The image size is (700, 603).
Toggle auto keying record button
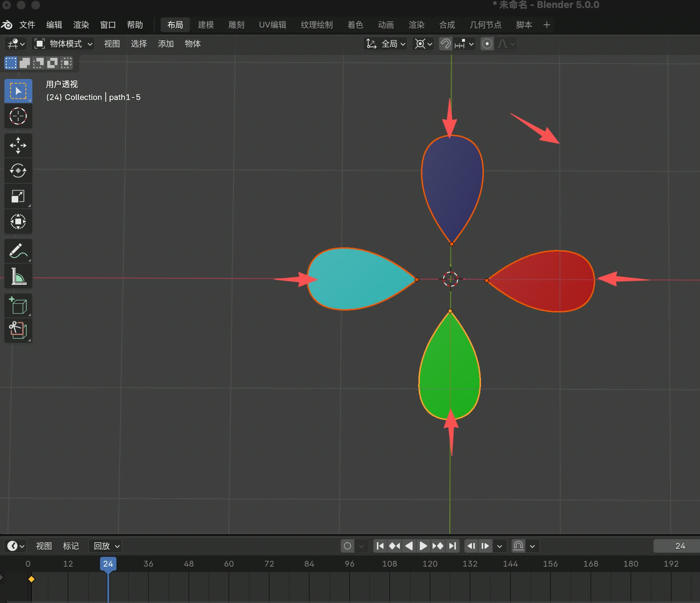point(347,546)
